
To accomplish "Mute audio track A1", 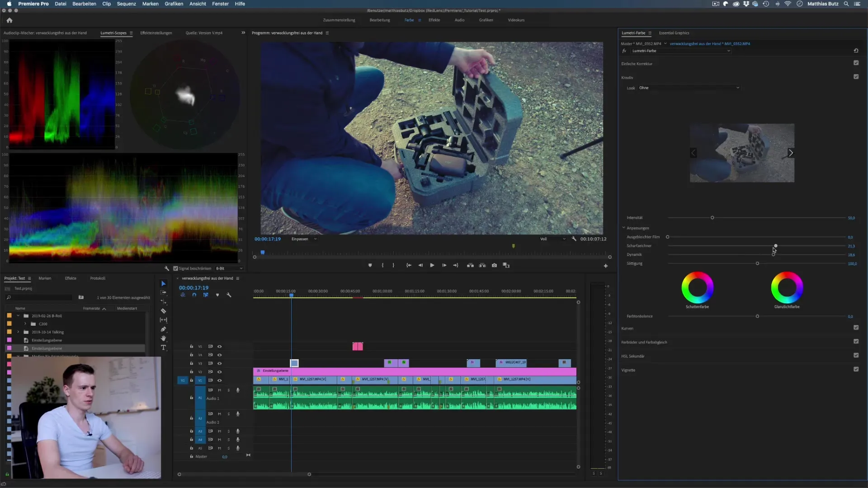I will (220, 390).
